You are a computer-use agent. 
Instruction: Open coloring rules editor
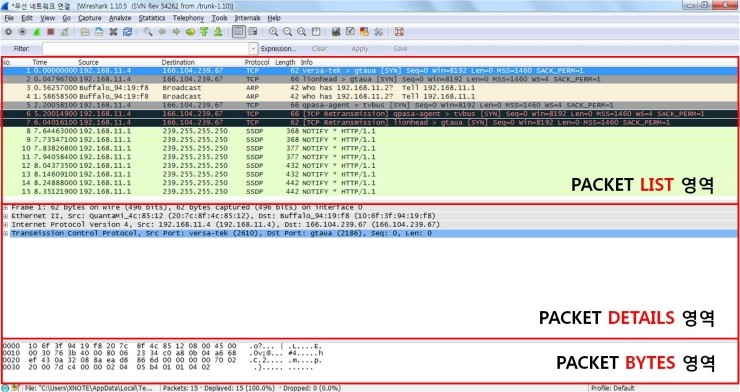click(364, 32)
